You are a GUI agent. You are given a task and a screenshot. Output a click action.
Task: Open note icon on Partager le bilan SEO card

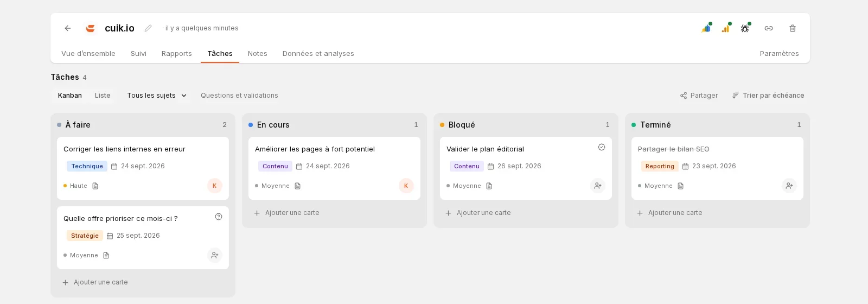pos(681,186)
